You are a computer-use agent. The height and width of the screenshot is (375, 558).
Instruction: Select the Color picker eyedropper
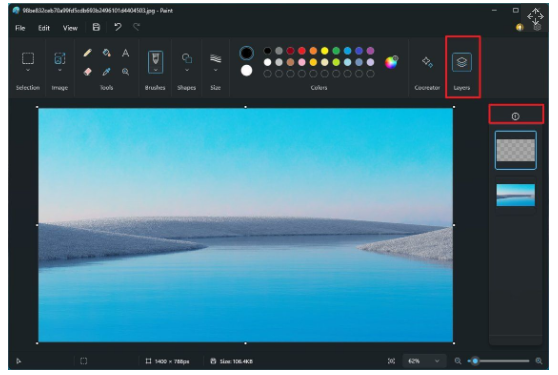(106, 72)
